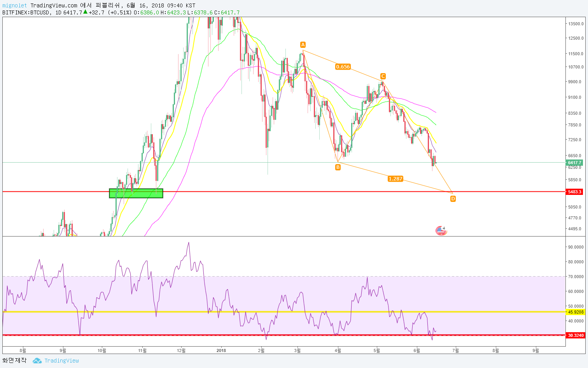This screenshot has width=588, height=368.
Task: Open the TradingView text link at bottom
Action: click(61, 361)
